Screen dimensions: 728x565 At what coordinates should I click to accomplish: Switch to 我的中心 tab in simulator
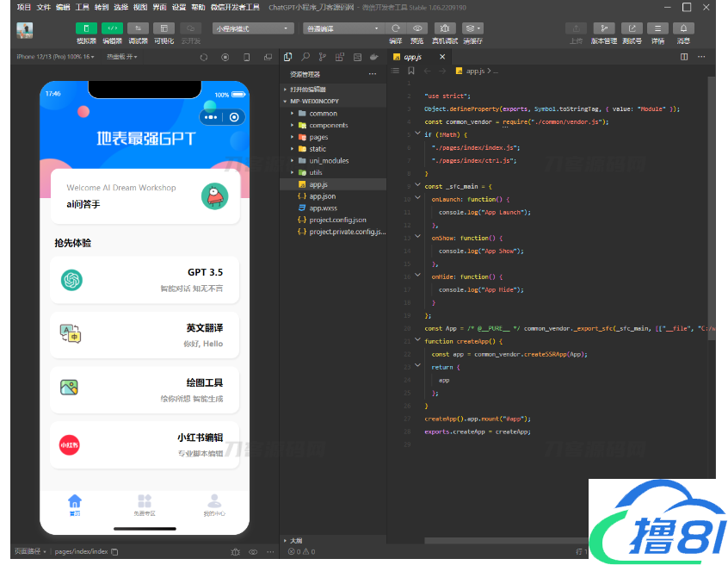click(214, 505)
